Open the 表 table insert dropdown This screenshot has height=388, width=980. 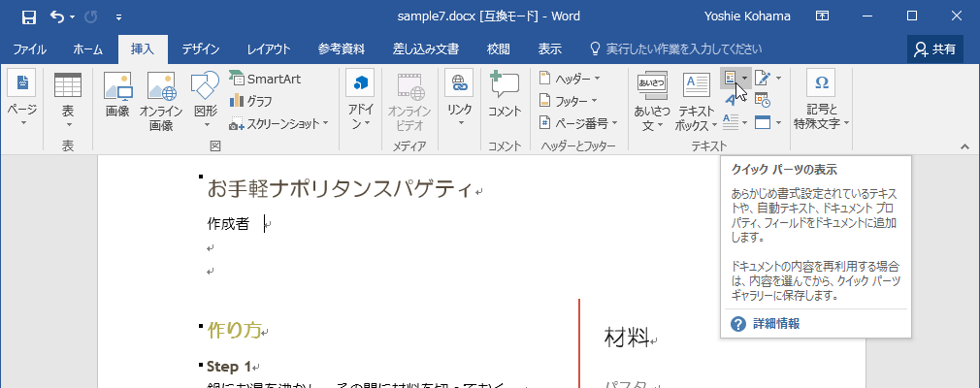coord(68,101)
